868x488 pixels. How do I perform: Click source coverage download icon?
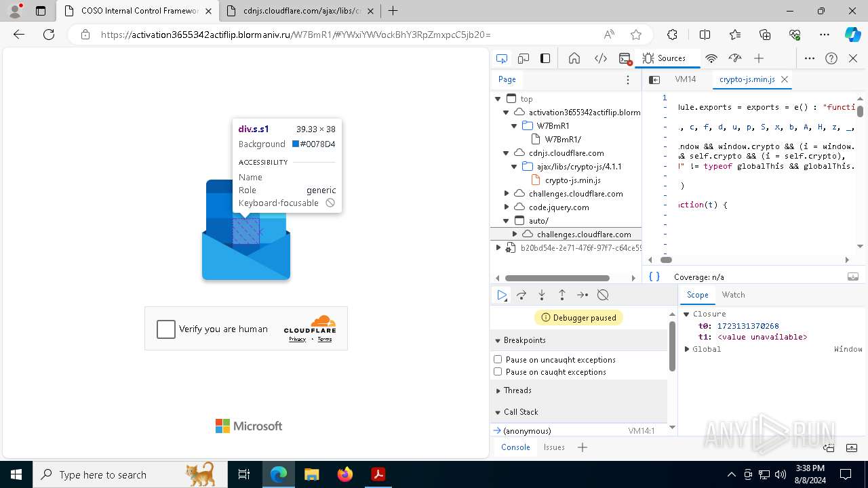click(853, 277)
